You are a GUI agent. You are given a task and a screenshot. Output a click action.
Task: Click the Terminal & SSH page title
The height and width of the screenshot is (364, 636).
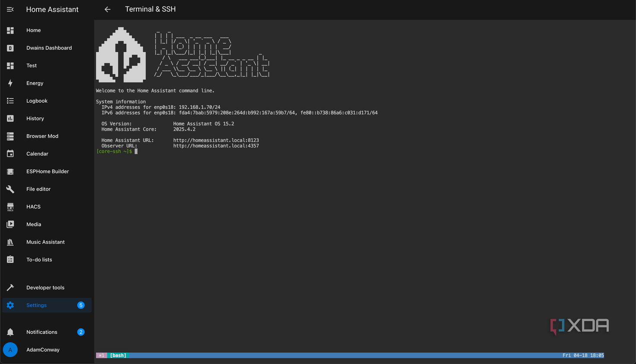[150, 9]
